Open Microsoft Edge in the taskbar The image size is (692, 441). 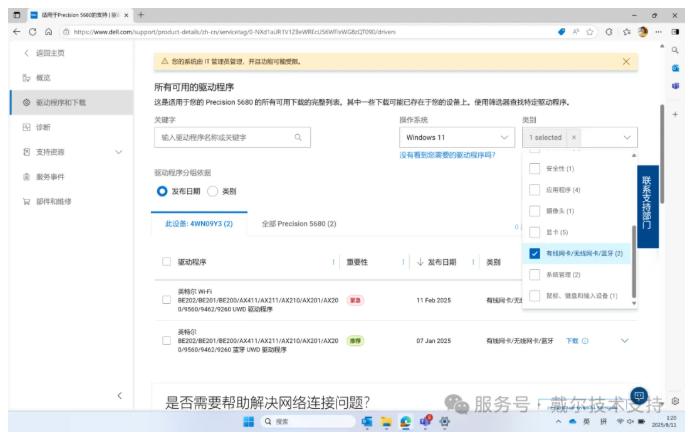coord(406,422)
